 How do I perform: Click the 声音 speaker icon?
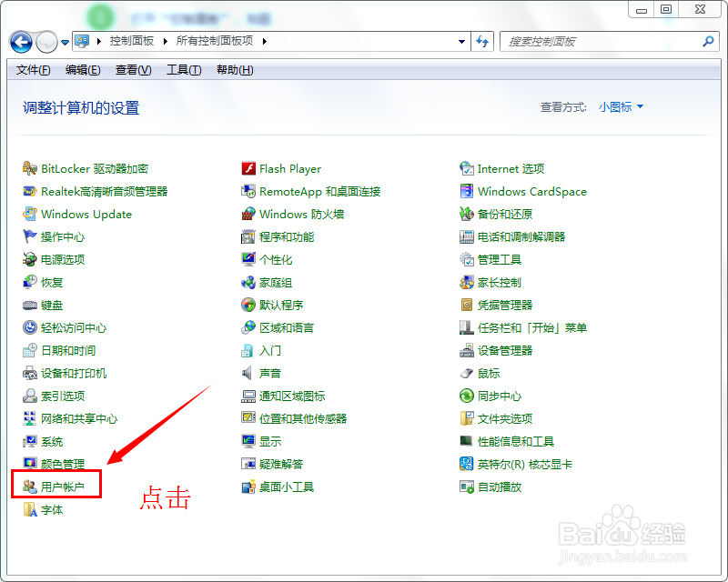(x=248, y=373)
